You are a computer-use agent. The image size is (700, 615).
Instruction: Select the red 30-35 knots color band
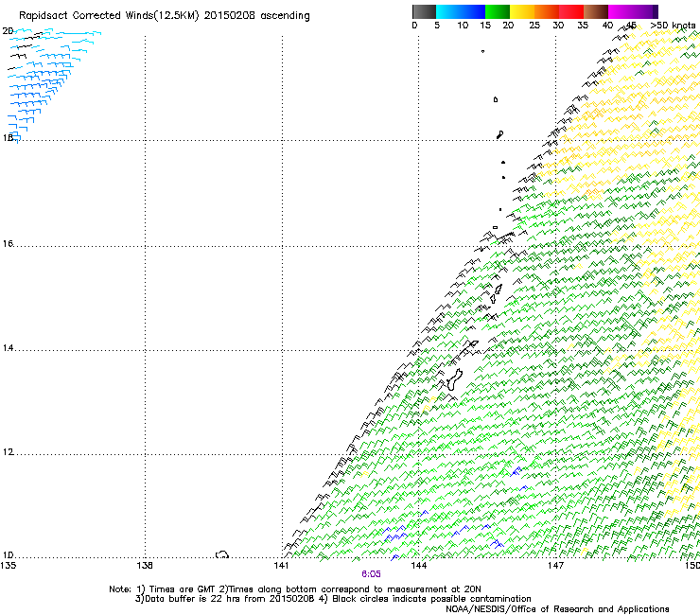click(571, 11)
